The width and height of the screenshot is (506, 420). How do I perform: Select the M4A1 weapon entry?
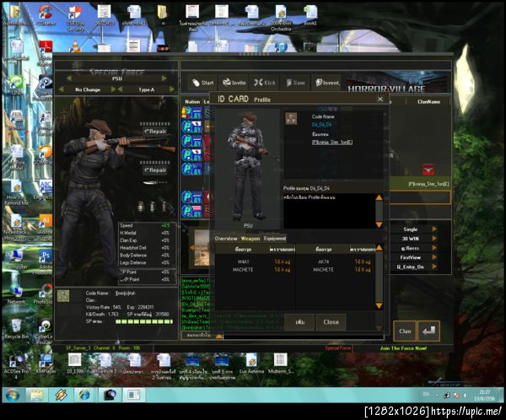point(243,261)
